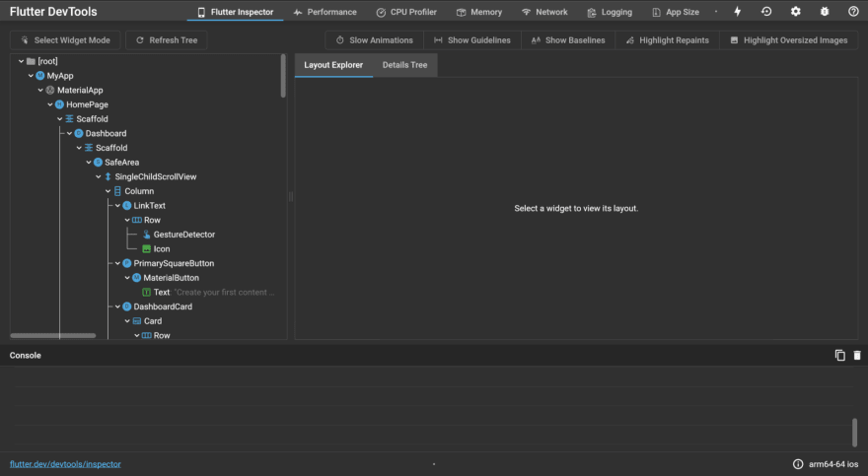The width and height of the screenshot is (868, 476).
Task: Collapse the Column node chevron
Action: [108, 191]
